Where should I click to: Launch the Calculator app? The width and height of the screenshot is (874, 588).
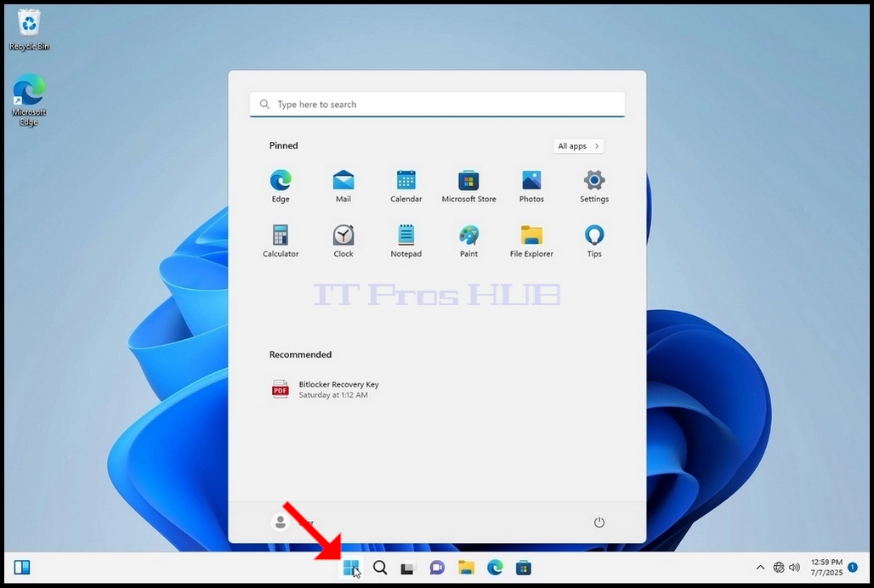[281, 241]
